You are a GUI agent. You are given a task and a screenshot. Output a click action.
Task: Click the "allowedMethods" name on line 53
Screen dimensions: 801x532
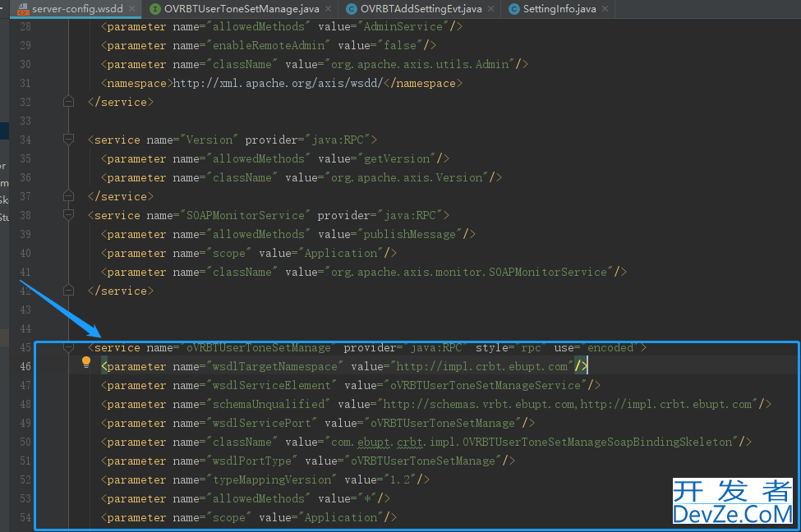tap(259, 499)
